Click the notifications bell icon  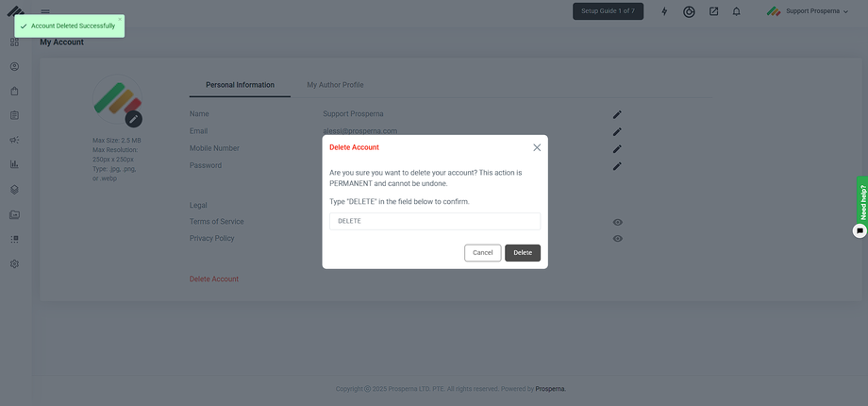coord(736,11)
